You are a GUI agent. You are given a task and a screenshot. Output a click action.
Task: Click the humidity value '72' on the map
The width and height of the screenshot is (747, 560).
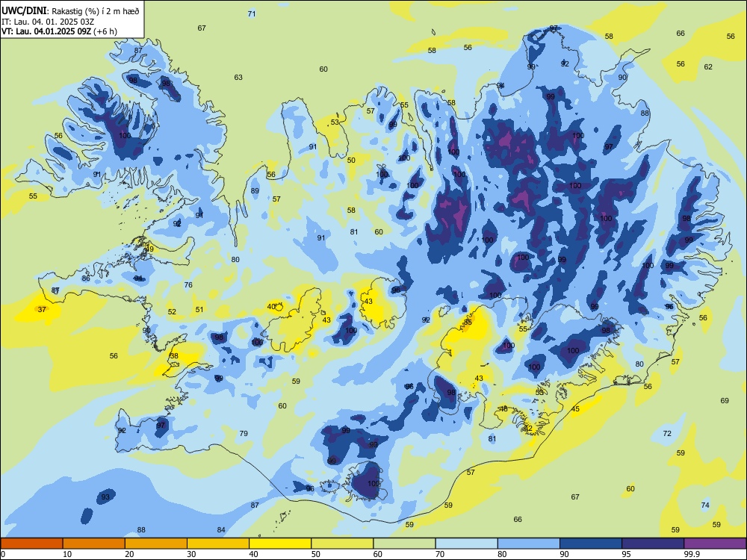pyautogui.click(x=667, y=433)
